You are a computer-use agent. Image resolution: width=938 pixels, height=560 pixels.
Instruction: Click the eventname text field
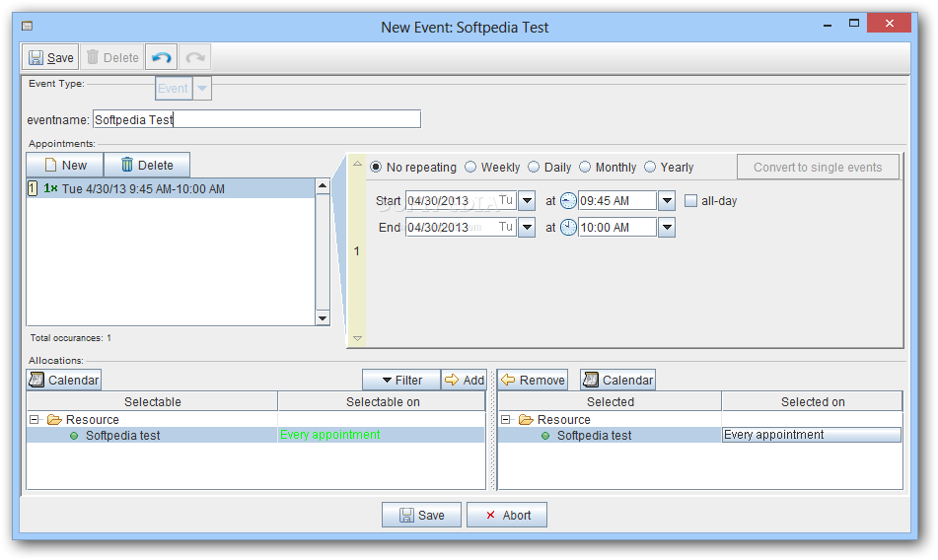click(x=256, y=119)
